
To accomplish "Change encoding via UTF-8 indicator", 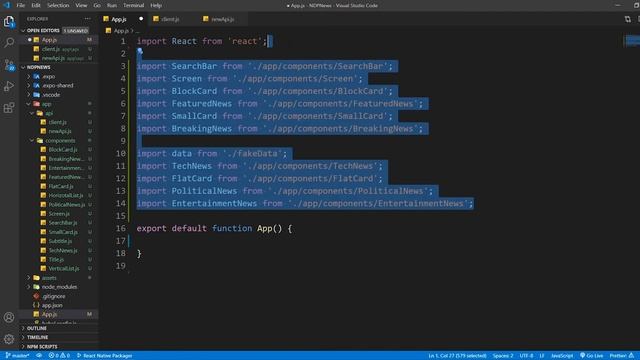I will [x=526, y=356].
